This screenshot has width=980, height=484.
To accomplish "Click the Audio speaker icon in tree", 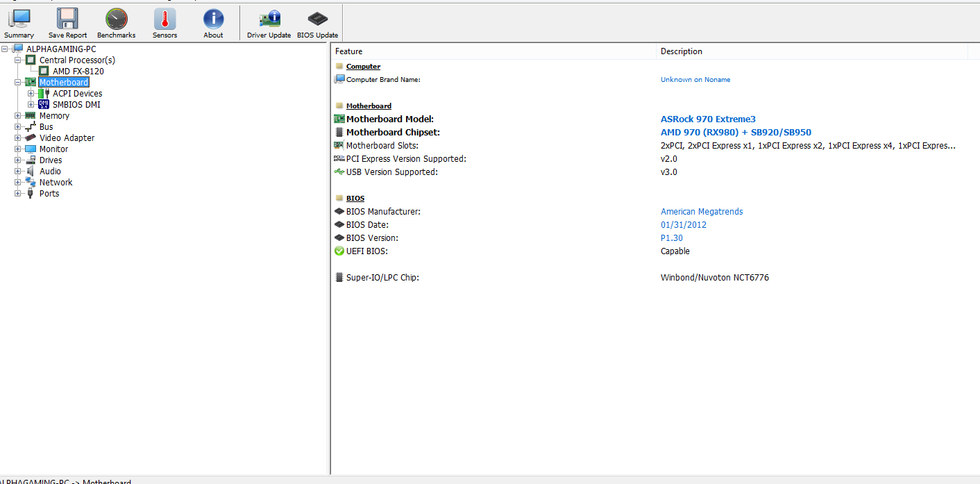I will pyautogui.click(x=31, y=171).
